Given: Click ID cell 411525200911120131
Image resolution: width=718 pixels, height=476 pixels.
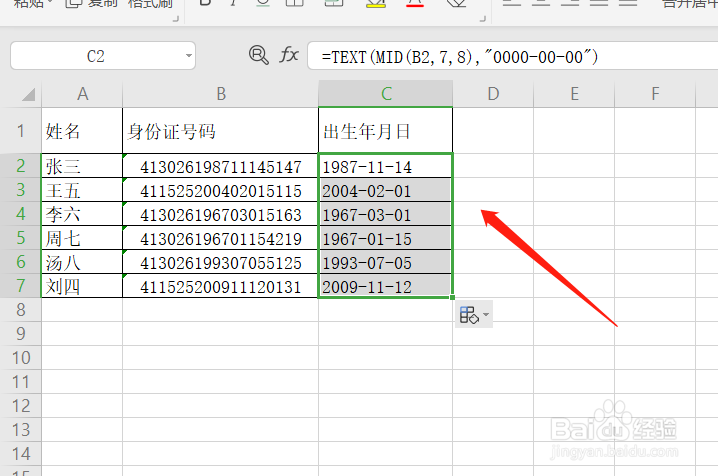Looking at the screenshot, I should [x=221, y=286].
